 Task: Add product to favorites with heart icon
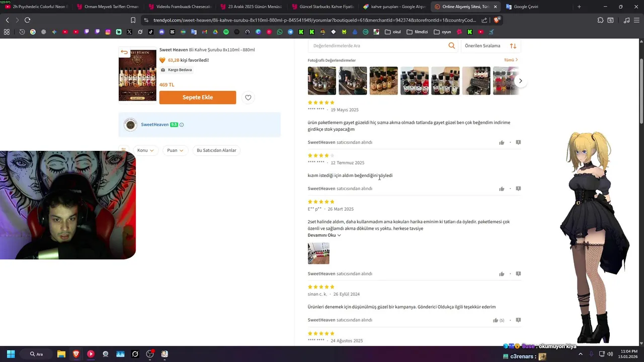[248, 98]
